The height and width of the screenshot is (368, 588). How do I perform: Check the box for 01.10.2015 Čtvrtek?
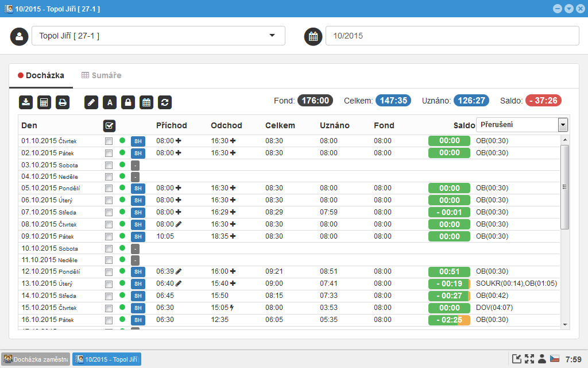click(109, 141)
